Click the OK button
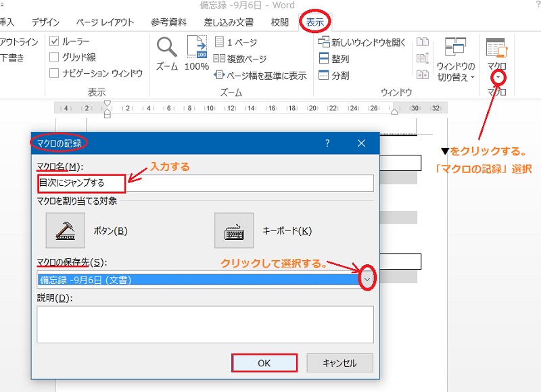The height and width of the screenshot is (392, 541). (264, 363)
